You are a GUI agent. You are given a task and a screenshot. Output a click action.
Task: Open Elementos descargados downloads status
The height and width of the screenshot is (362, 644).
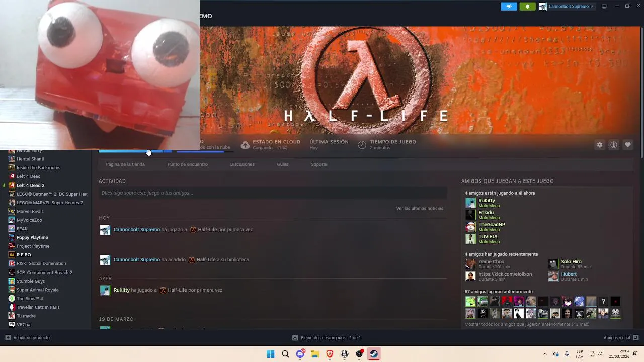(327, 338)
